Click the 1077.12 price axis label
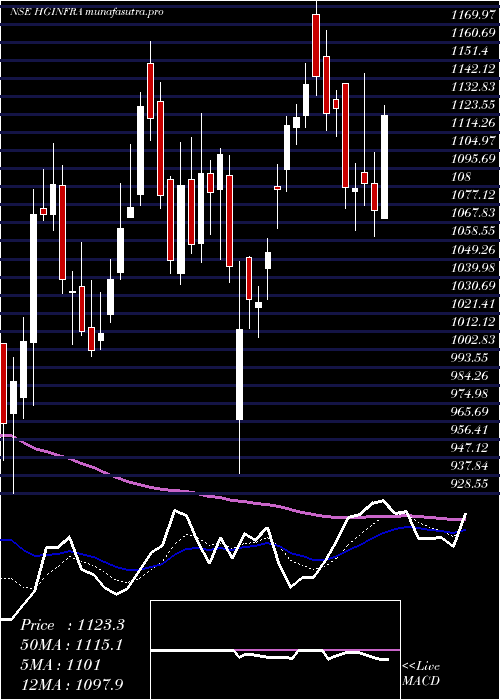Screen dimensions: 500x700 pyautogui.click(x=472, y=195)
